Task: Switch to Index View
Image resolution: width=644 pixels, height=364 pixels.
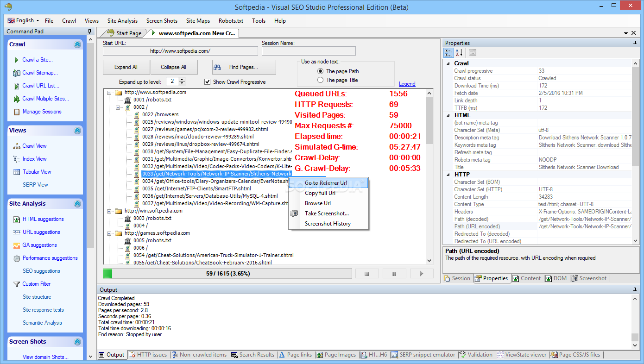Action: pos(34,159)
